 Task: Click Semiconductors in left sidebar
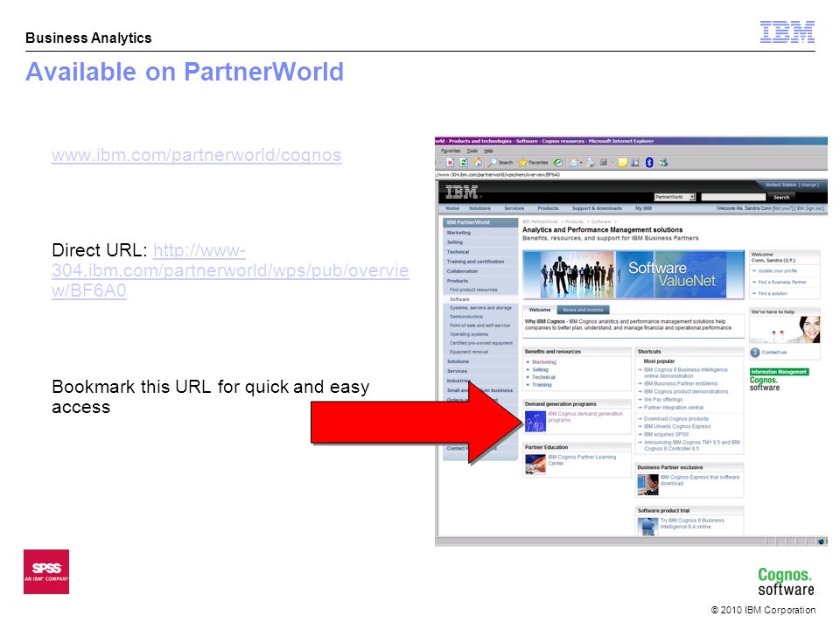466,317
